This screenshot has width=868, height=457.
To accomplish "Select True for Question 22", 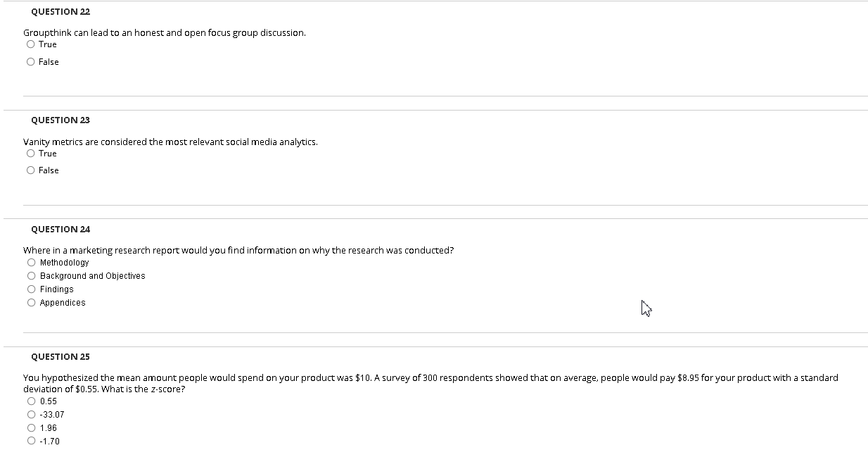I will (30, 44).
